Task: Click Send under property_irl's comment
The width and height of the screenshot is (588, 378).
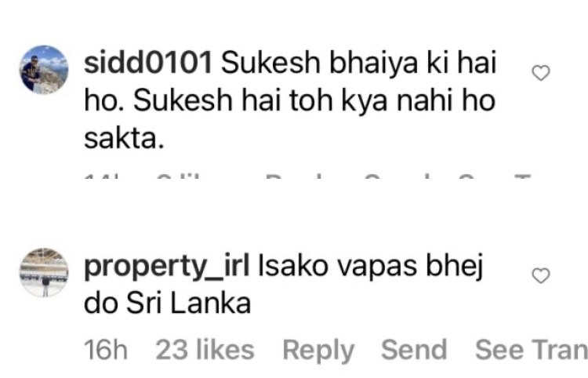Action: [414, 350]
